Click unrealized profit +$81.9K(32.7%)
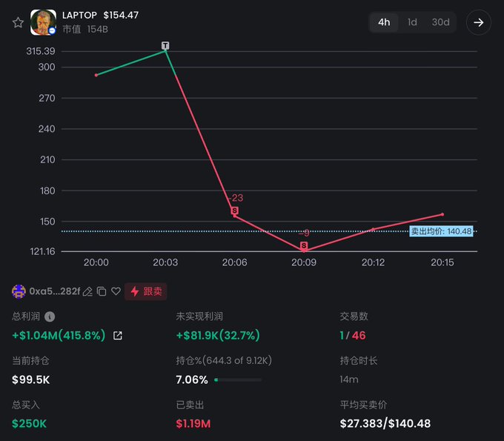504x441 pixels. tap(218, 335)
